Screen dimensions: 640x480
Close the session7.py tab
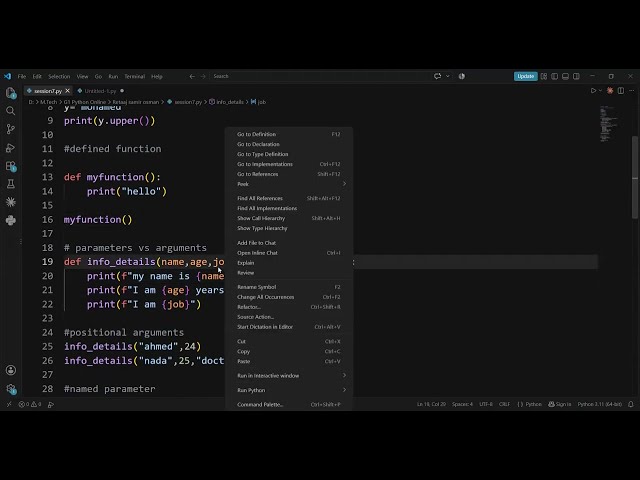click(68, 91)
